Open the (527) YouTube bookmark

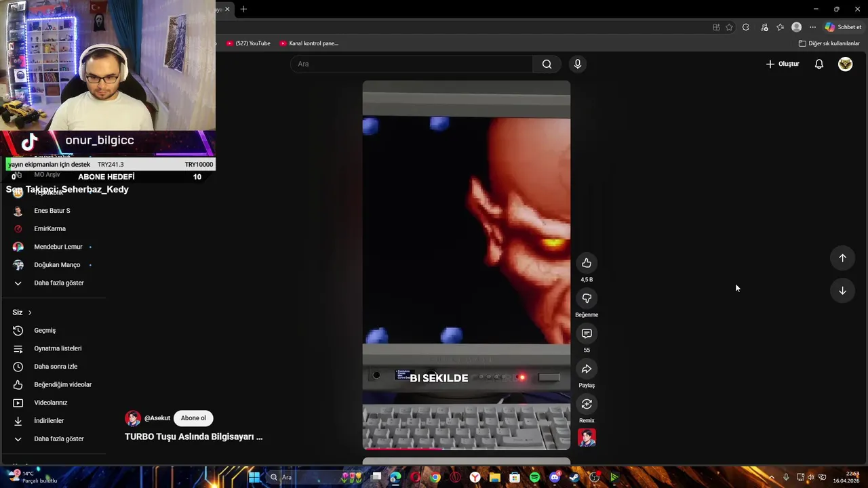click(248, 43)
